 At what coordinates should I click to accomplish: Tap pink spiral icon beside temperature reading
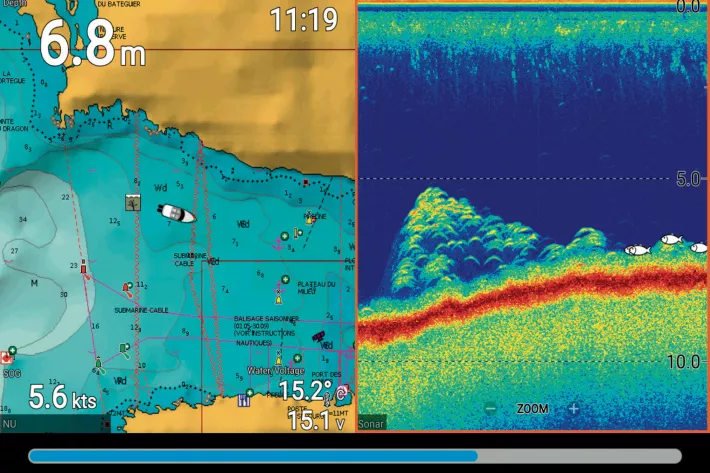pos(343,391)
